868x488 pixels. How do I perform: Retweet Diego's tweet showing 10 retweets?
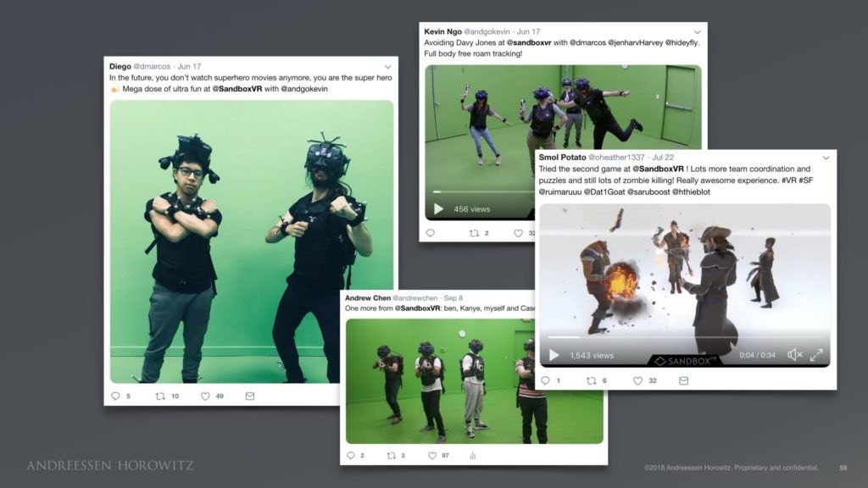pos(160,396)
